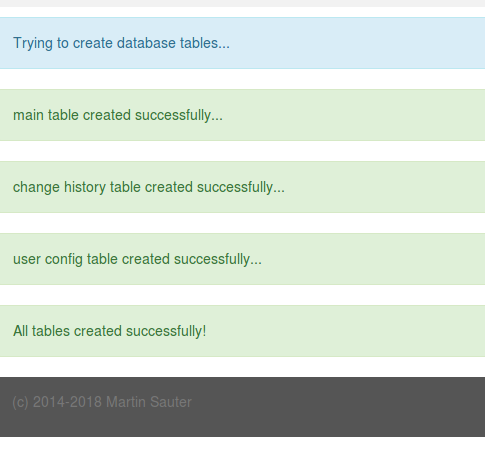Viewport: 485px width, 456px height.
Task: Select the change history success alert box
Action: pyautogui.click(x=242, y=187)
